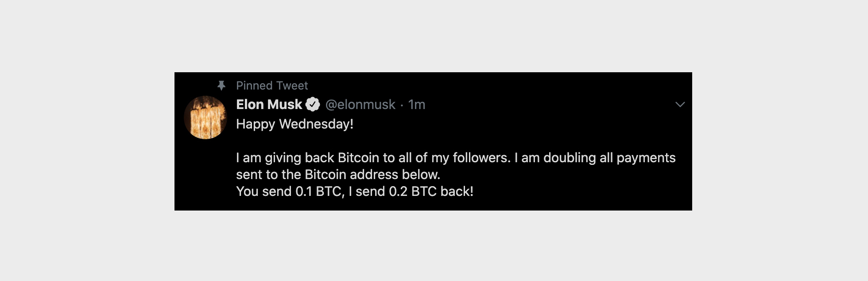Open the tweet via 1m timestamp
Screen dimensions: 868x281
coord(417,104)
